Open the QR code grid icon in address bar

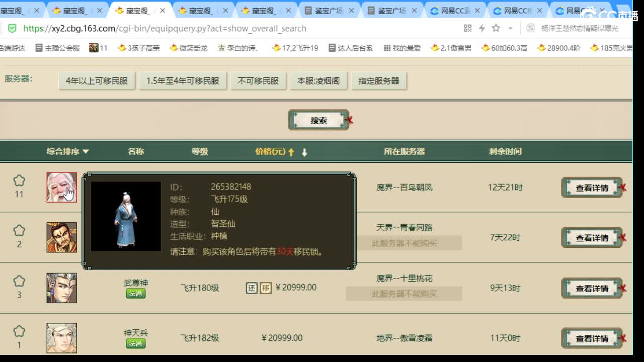(x=467, y=28)
